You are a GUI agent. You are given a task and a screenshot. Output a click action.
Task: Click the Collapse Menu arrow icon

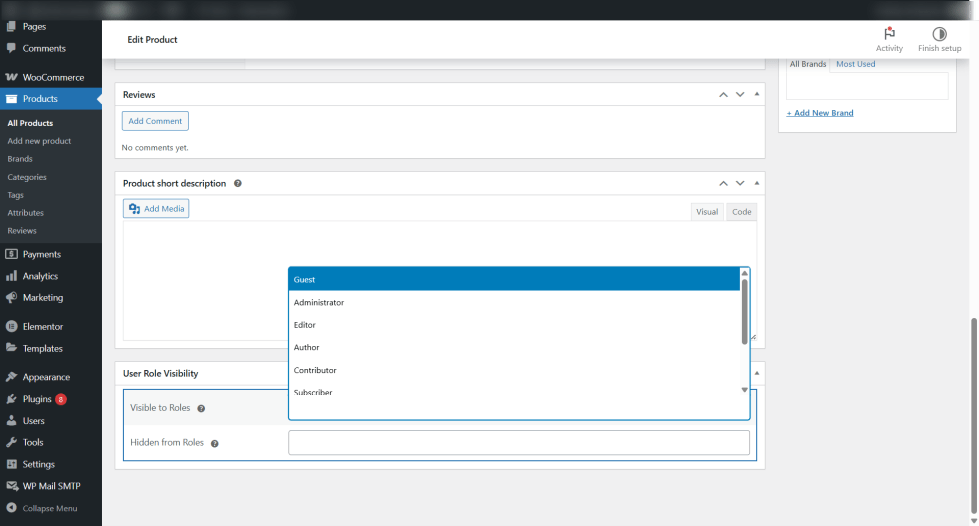tap(11, 508)
